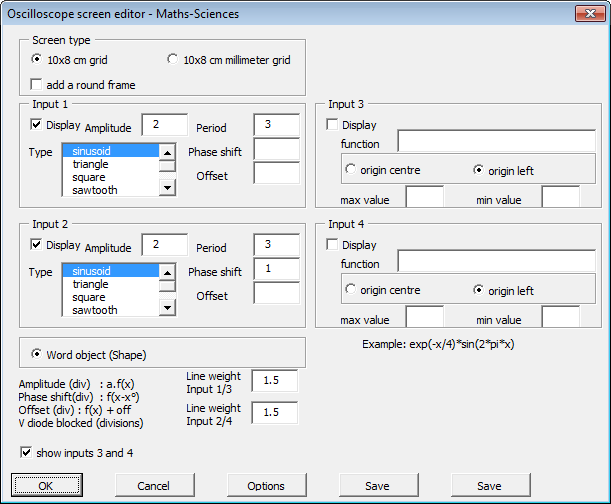Select 'origin centre' for Input 4
The image size is (611, 504).
tap(351, 290)
